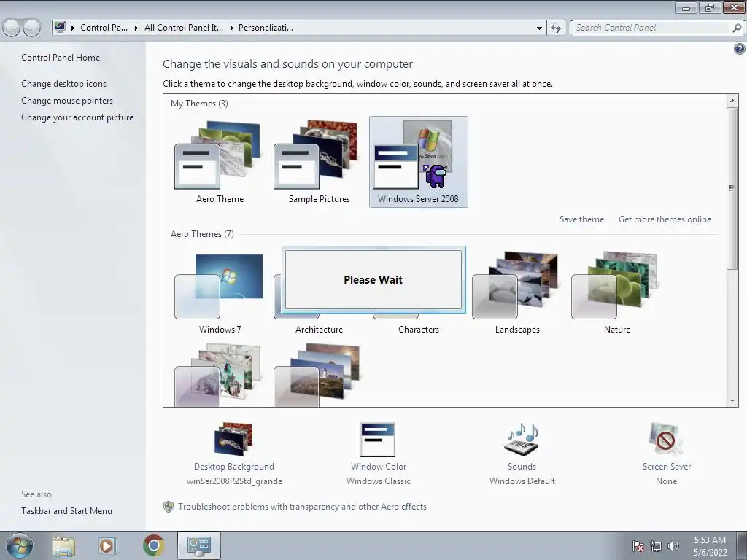Image resolution: width=747 pixels, height=560 pixels.
Task: Click the Windows Default sounds label
Action: pyautogui.click(x=522, y=481)
